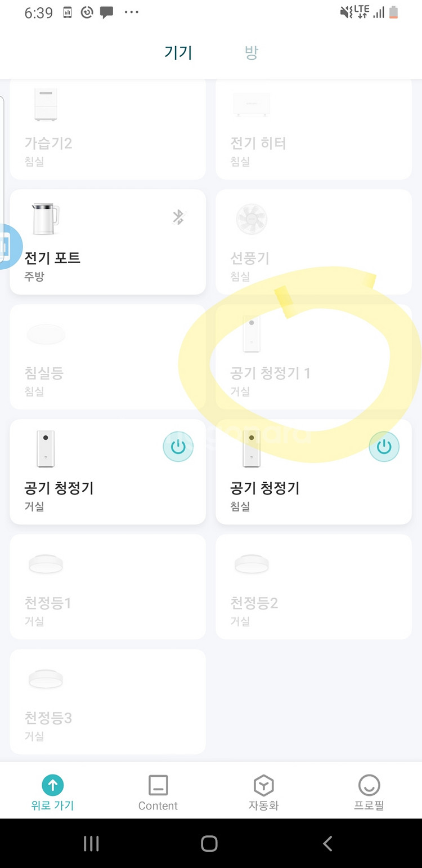Tap the 침실등 lamp icon
This screenshot has width=422, height=868.
46,335
